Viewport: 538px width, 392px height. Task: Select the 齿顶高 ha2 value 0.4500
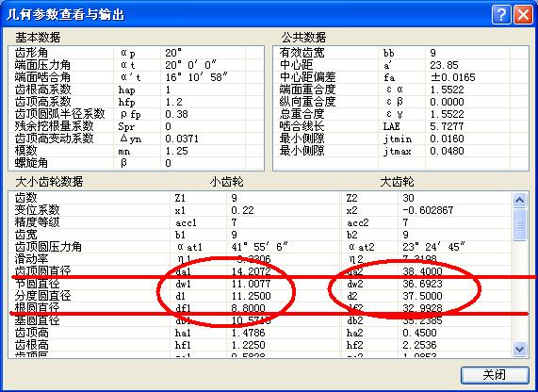pos(419,333)
